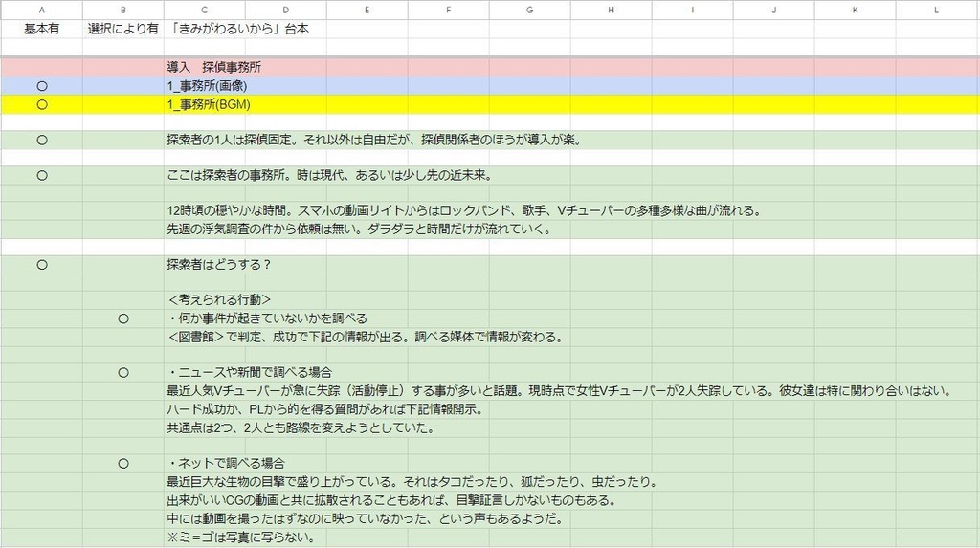Click the circle mark in 1_事務所(BGM) row

42,104
